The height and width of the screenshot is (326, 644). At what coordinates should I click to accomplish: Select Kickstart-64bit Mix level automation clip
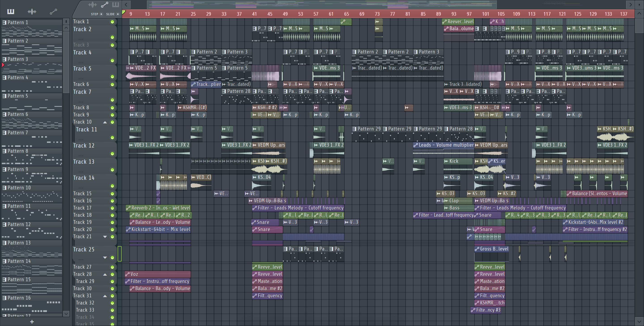coord(158,229)
